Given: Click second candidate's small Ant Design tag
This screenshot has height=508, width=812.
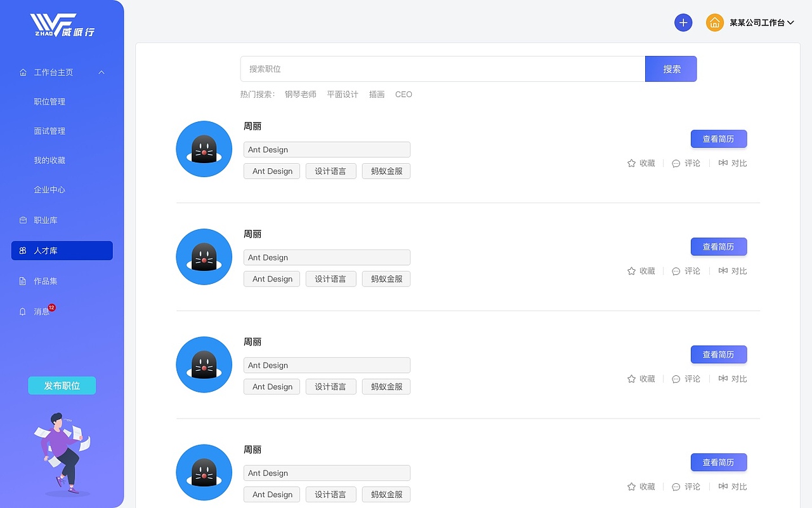Looking at the screenshot, I should (272, 279).
